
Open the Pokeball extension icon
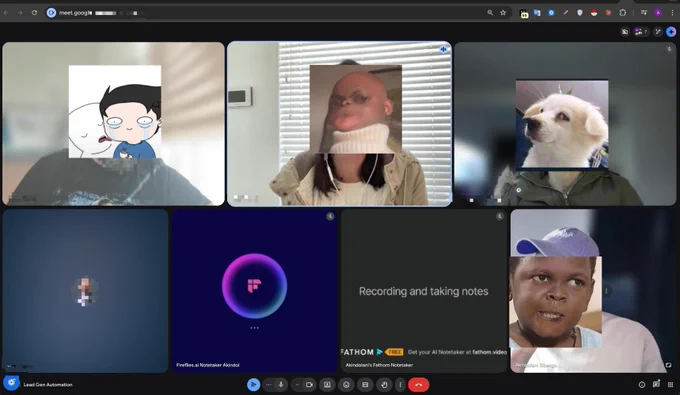click(x=594, y=13)
